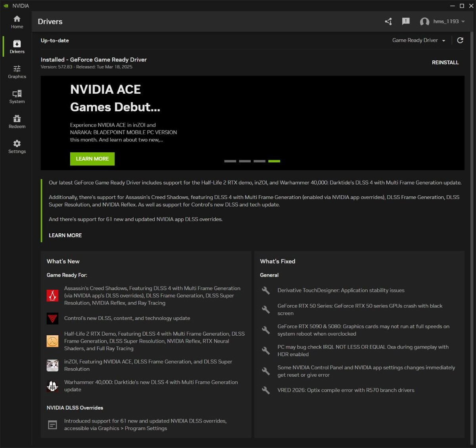Click the inZOI cat game icon

pyautogui.click(x=52, y=365)
